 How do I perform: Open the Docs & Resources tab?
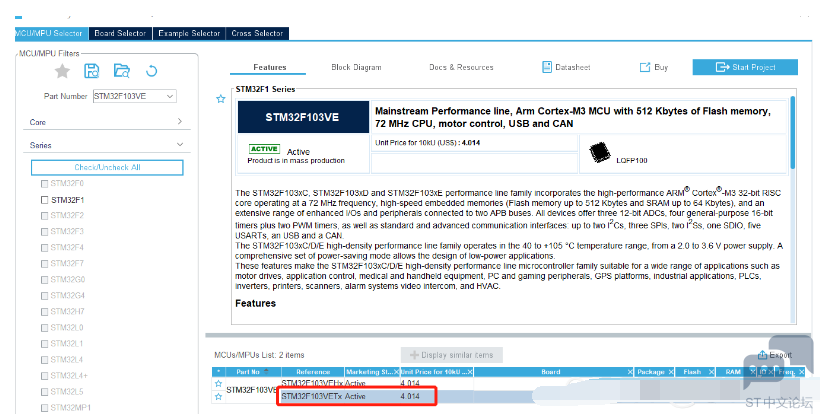(x=461, y=67)
